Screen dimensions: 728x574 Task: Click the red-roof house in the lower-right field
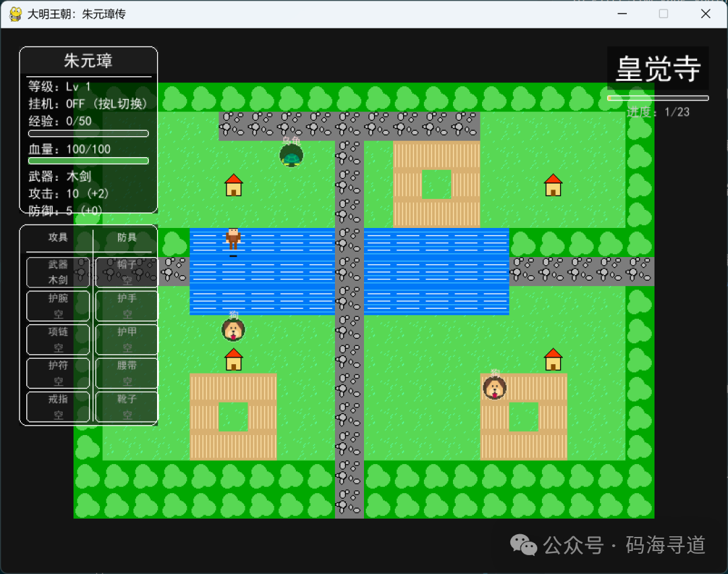pyautogui.click(x=553, y=360)
